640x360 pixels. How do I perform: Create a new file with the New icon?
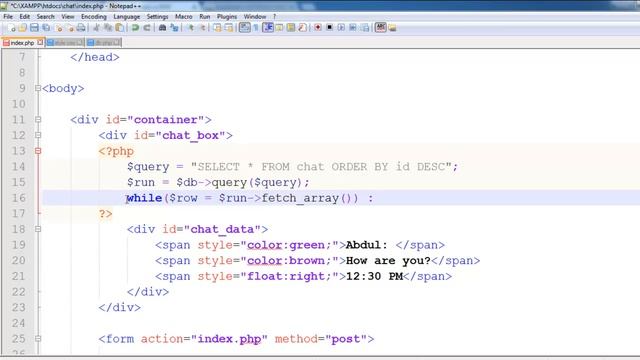pos(11,28)
